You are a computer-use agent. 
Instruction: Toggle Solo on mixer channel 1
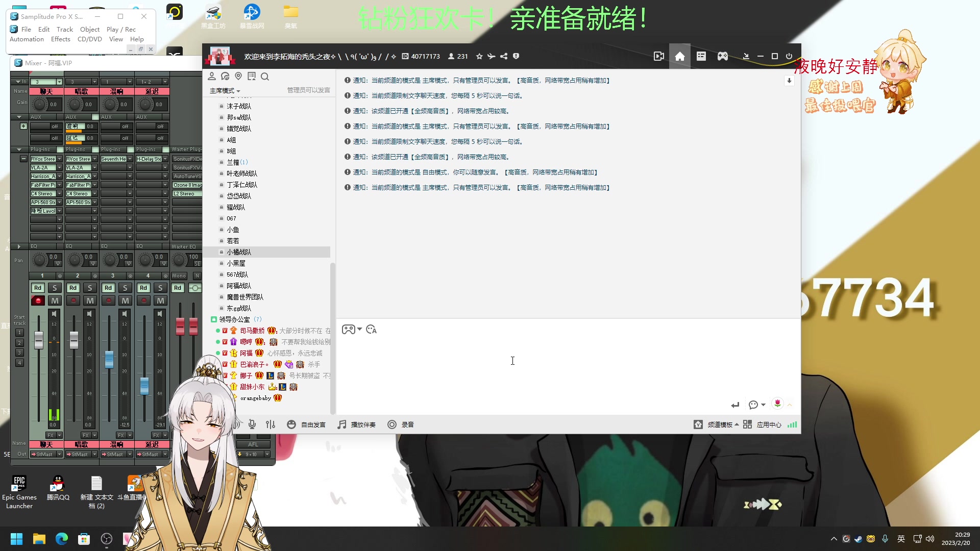[55, 288]
